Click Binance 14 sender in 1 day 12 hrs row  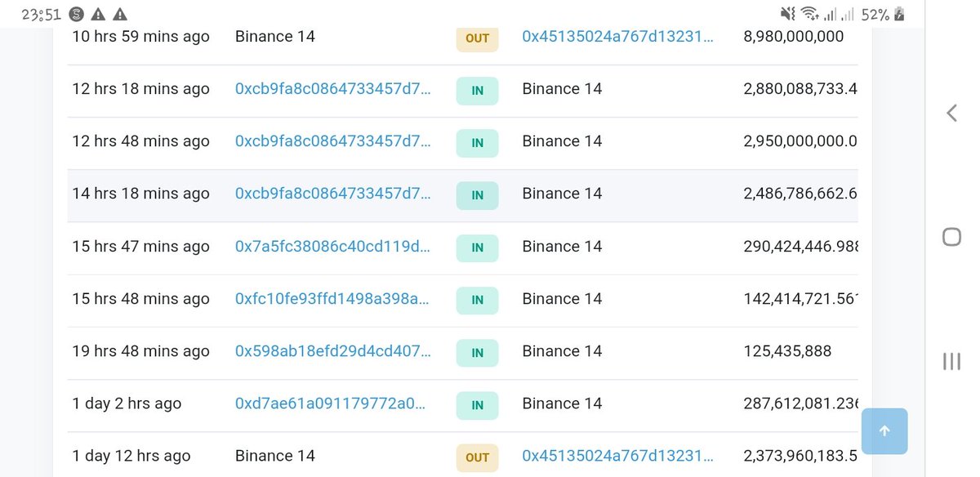(x=274, y=456)
